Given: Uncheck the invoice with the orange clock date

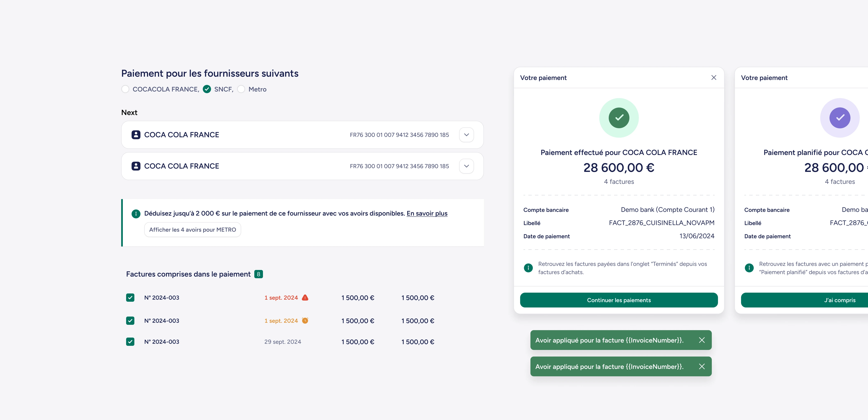Looking at the screenshot, I should pyautogui.click(x=130, y=320).
